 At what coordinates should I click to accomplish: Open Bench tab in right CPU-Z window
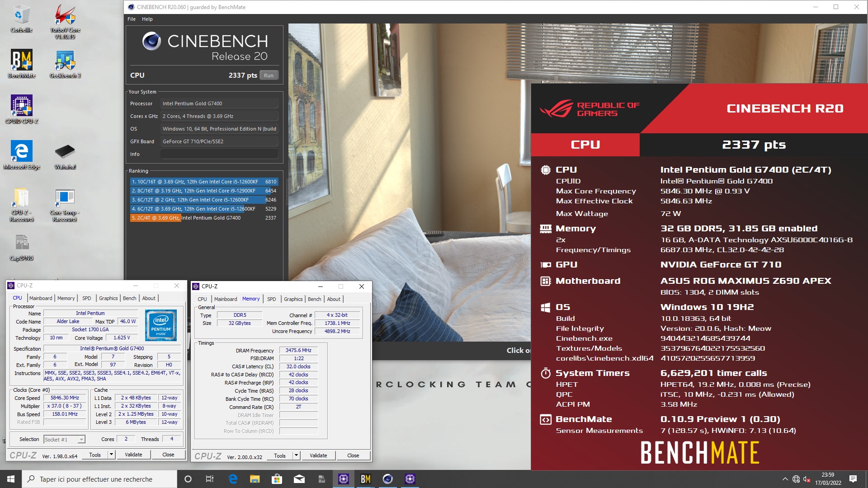tap(315, 299)
